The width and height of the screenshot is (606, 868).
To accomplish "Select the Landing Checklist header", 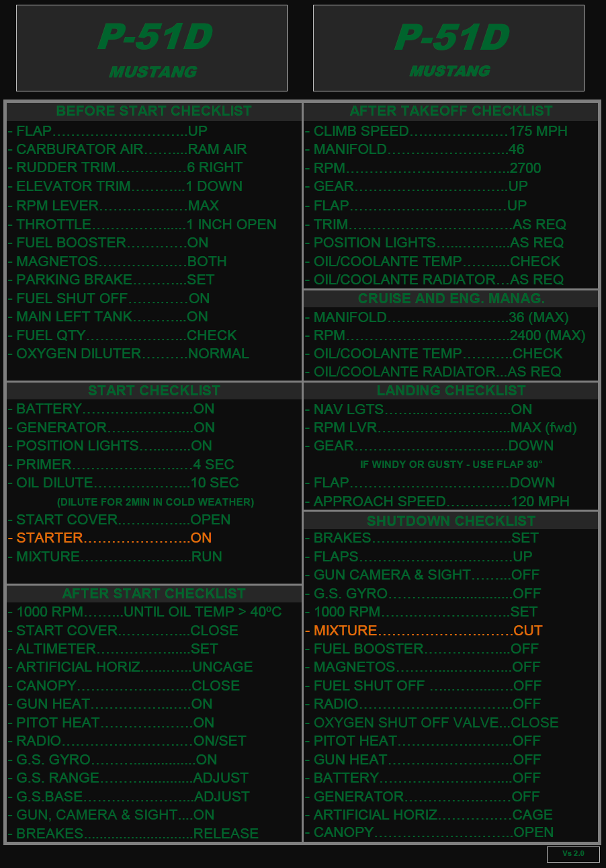I will tap(451, 391).
